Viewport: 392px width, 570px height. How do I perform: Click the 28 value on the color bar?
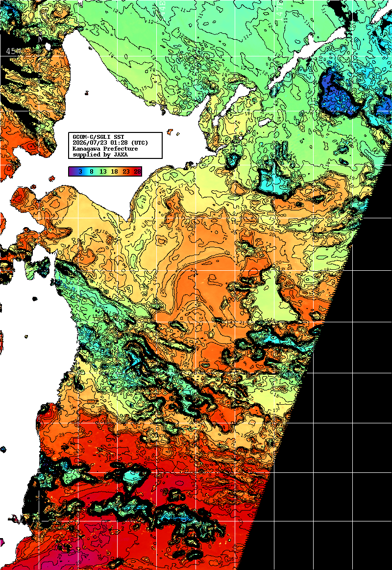tap(138, 172)
